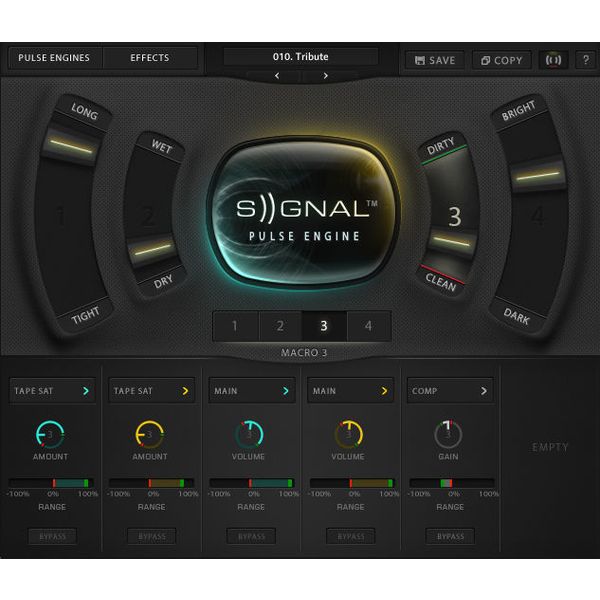This screenshot has width=600, height=600.
Task: Click the cyan arrow on first Tape Sat
Action: point(86,391)
